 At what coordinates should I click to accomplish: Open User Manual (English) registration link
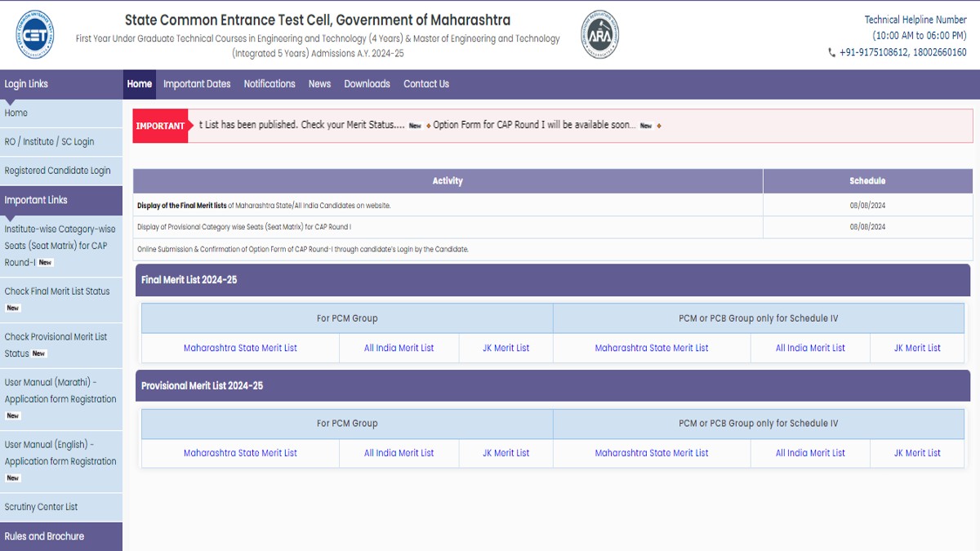60,453
